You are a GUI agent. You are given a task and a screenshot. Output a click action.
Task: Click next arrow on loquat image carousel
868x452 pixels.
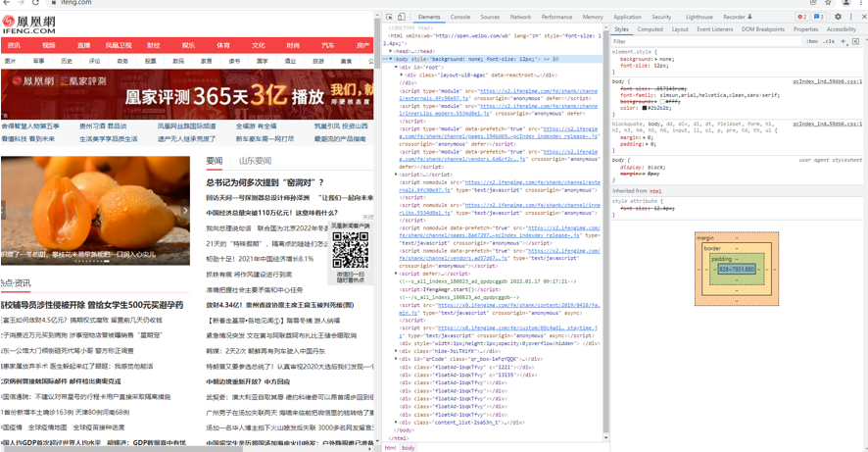click(185, 211)
